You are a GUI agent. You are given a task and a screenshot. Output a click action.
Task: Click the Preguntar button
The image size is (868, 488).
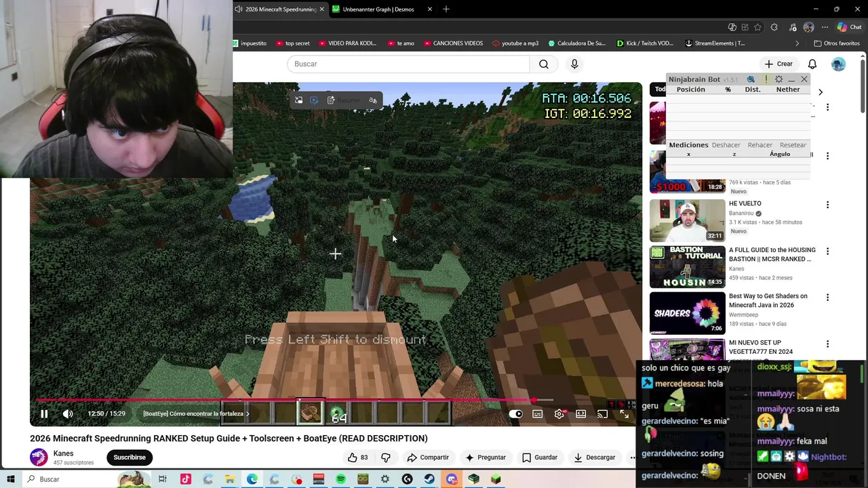point(486,457)
